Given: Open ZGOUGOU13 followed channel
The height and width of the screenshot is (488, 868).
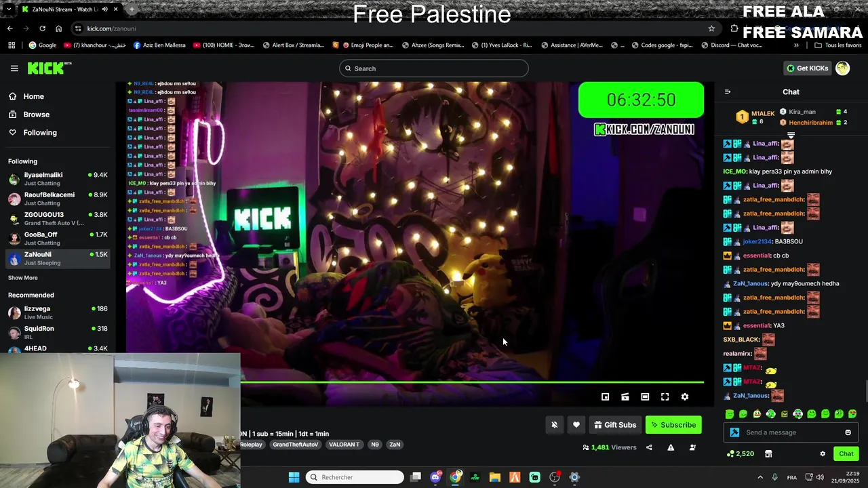Looking at the screenshot, I should (58, 218).
